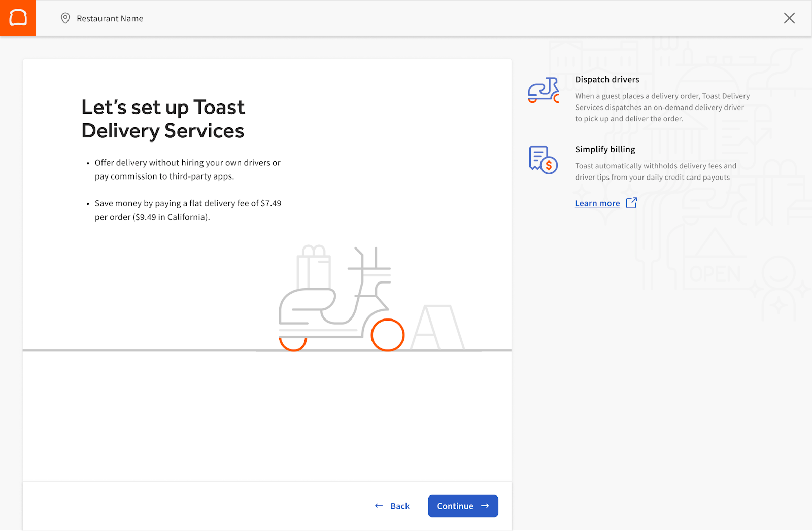Select the Restaurant Name label in the header
Image resolution: width=812 pixels, height=531 pixels.
pyautogui.click(x=109, y=18)
